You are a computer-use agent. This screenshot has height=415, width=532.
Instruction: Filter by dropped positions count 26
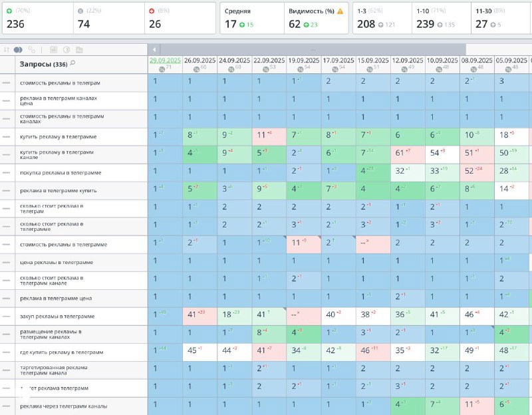point(180,19)
